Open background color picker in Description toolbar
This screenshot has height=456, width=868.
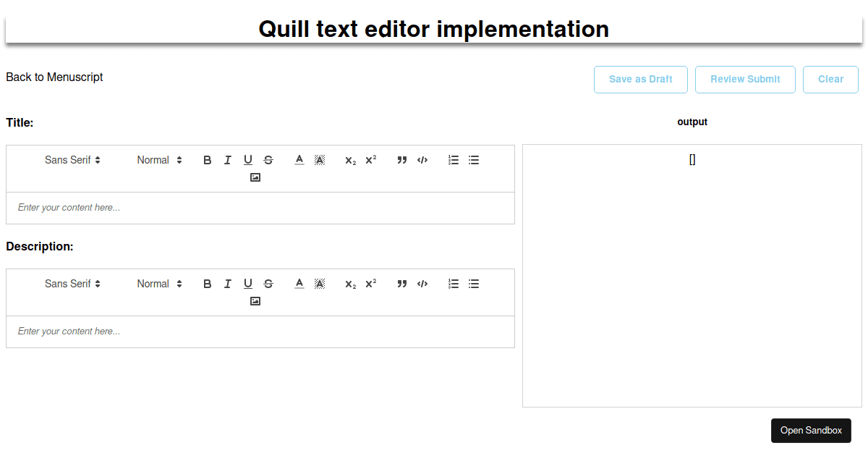pyautogui.click(x=320, y=284)
